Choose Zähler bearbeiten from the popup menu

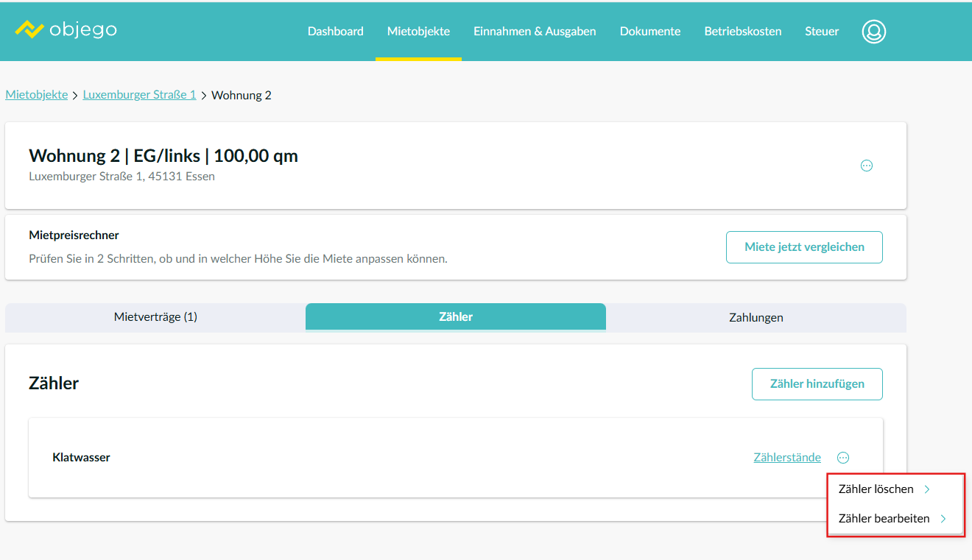[892, 519]
